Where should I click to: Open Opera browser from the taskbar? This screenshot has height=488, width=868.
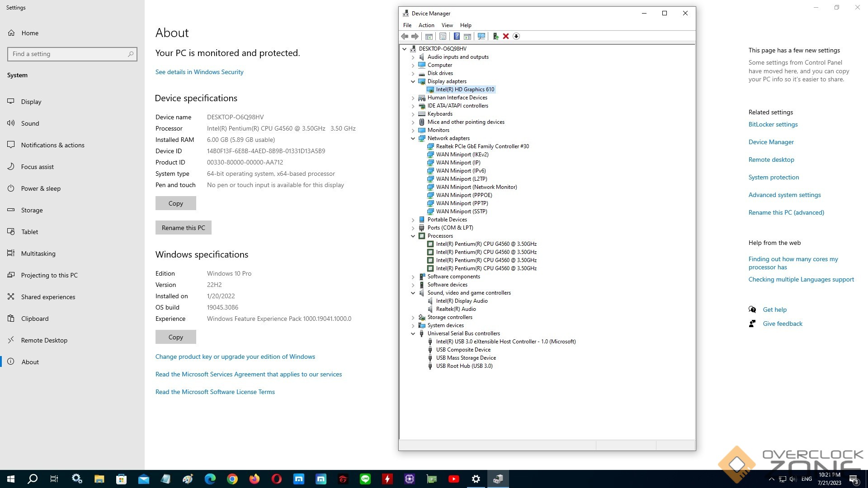point(277,479)
